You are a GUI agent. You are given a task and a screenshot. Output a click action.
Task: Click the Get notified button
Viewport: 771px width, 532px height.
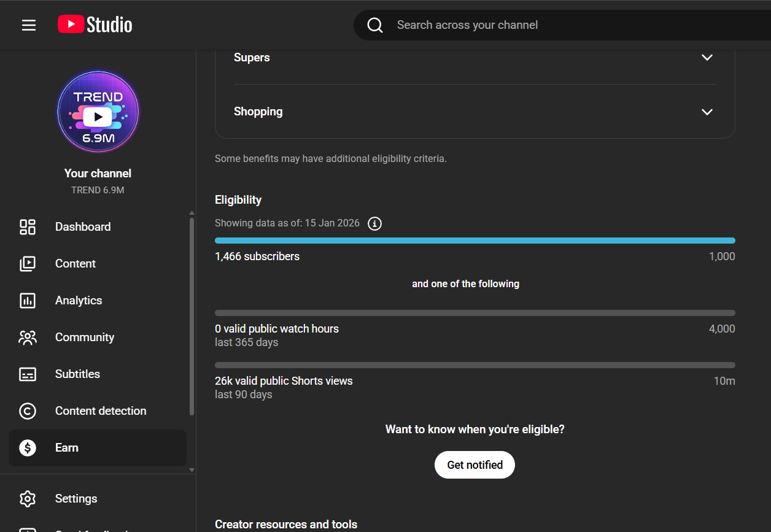(475, 465)
